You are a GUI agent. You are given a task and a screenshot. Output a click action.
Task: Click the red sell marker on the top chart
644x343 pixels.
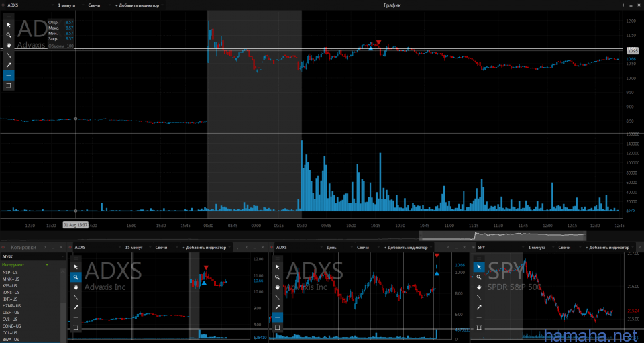(378, 42)
